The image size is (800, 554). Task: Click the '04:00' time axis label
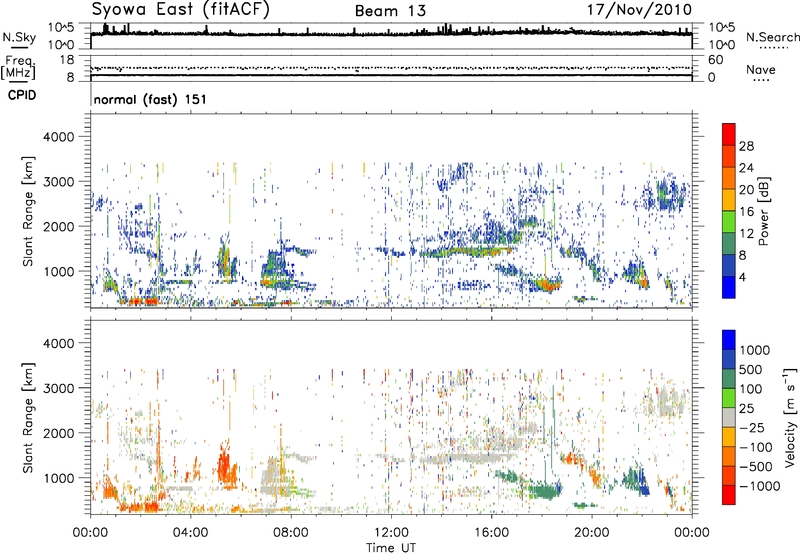(190, 533)
